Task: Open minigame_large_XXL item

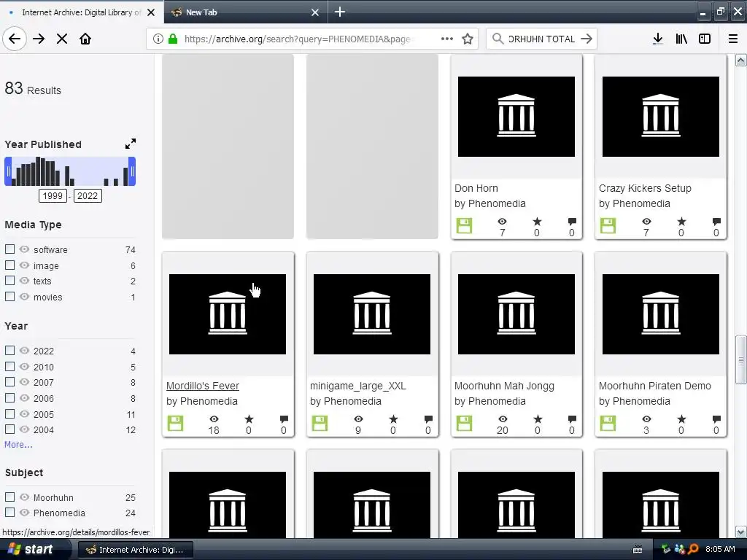Action: (x=357, y=386)
